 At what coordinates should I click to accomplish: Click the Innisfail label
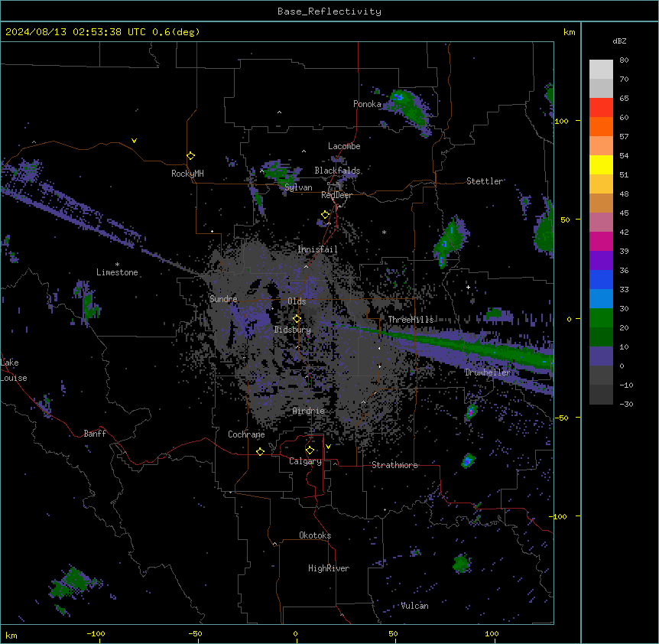317,249
